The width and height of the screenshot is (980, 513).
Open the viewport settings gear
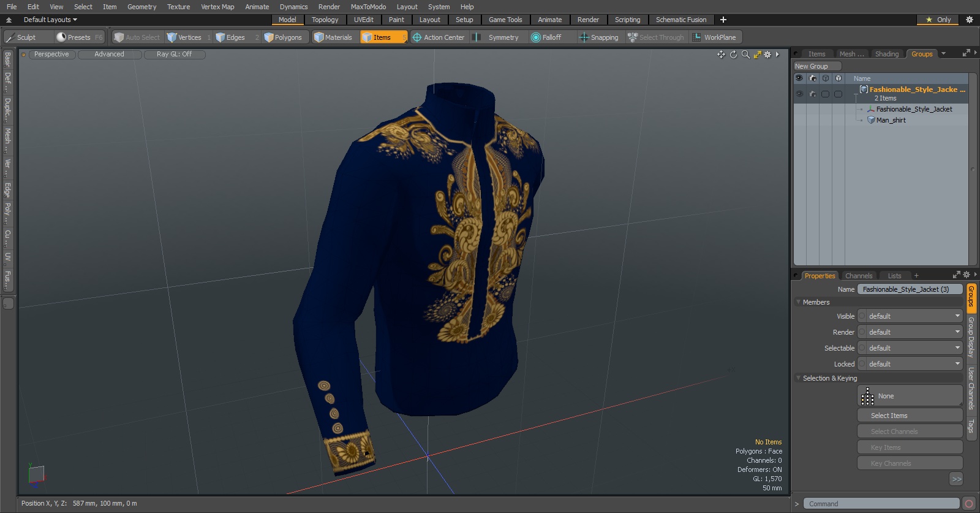[x=767, y=55]
